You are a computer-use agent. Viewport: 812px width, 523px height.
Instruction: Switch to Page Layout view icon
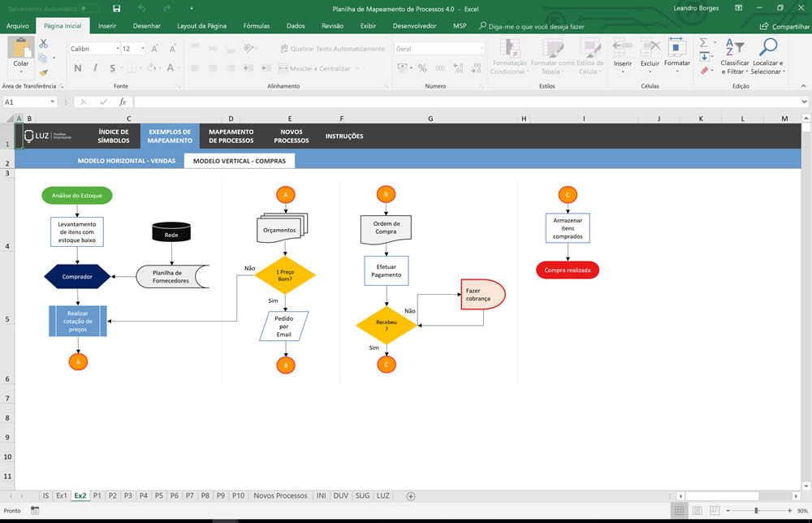[697, 511]
